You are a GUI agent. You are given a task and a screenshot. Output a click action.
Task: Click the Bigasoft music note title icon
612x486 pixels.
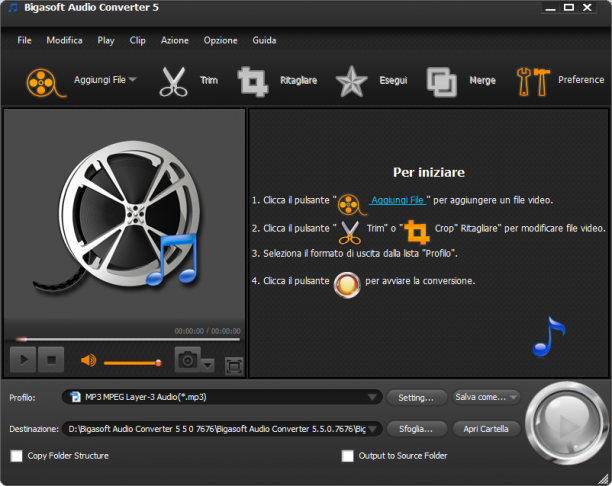coord(13,7)
